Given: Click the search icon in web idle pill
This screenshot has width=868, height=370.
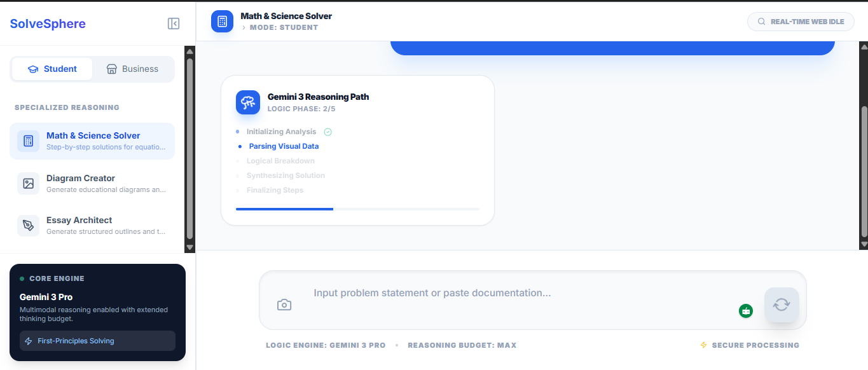Looking at the screenshot, I should tap(761, 22).
